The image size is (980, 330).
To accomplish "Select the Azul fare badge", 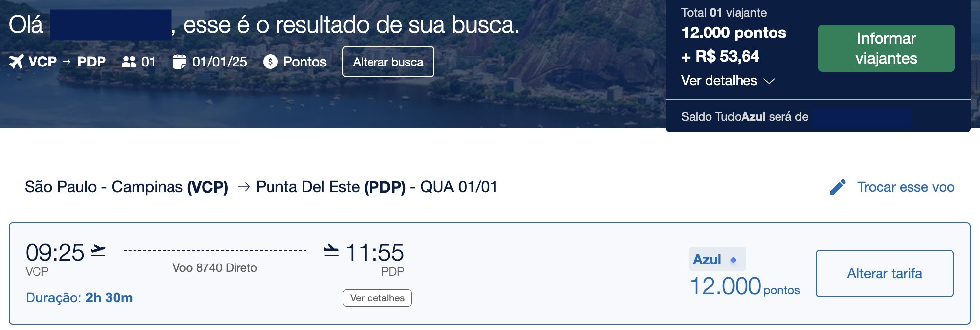I will 717,259.
